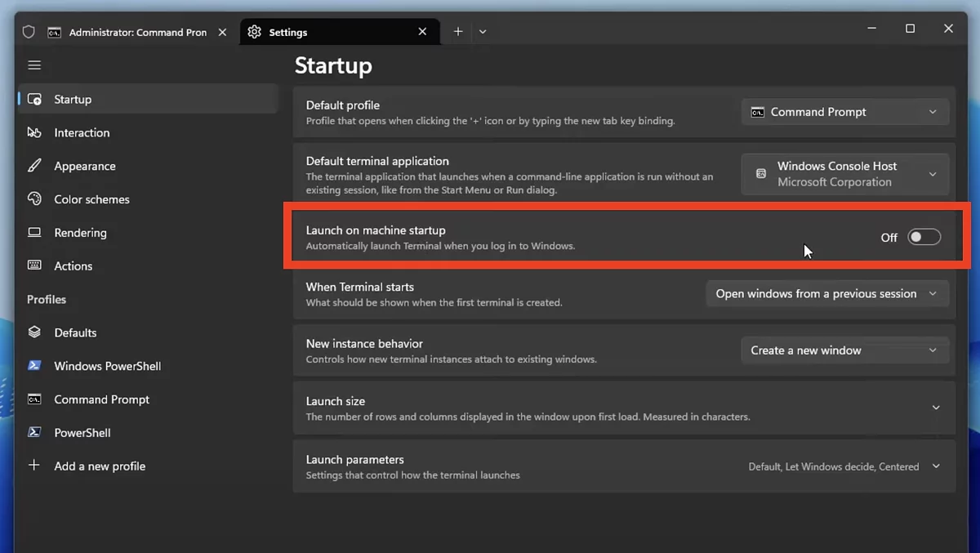This screenshot has height=553, width=980.
Task: Open the New instance behavior dropdown
Action: tap(845, 350)
